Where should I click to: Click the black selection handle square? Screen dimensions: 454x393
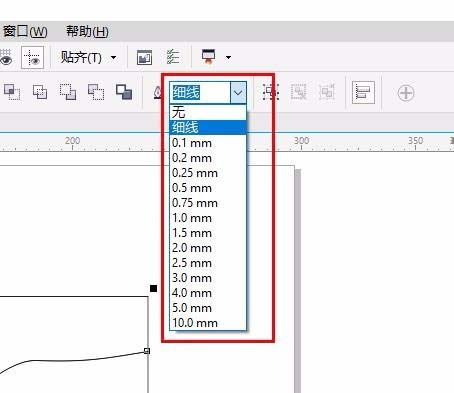click(x=153, y=288)
